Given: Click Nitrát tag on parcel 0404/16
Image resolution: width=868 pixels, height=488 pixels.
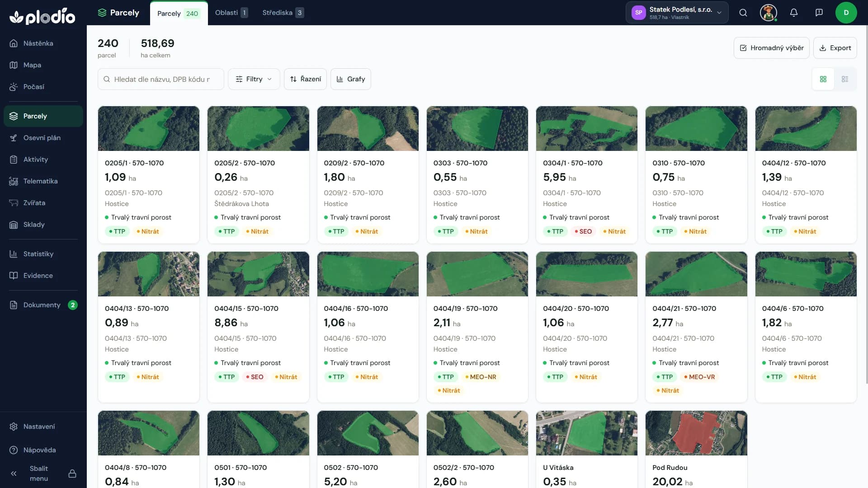Looking at the screenshot, I should [367, 377].
